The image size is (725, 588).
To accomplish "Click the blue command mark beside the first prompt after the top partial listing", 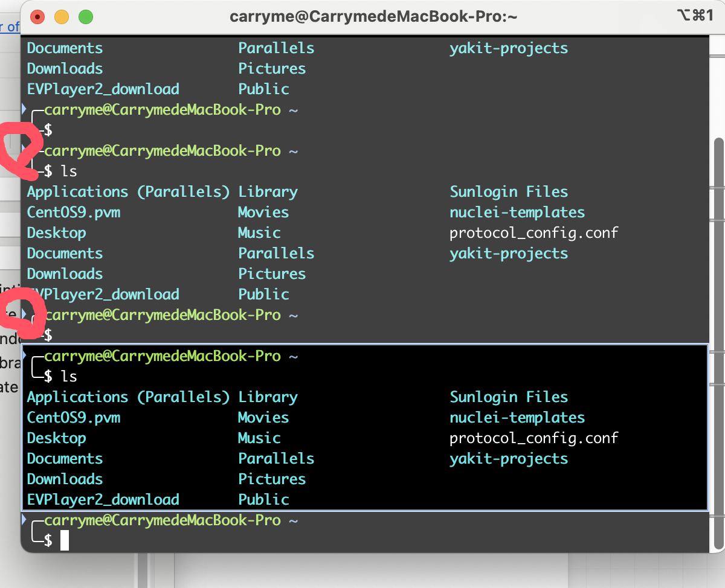I will 24,109.
